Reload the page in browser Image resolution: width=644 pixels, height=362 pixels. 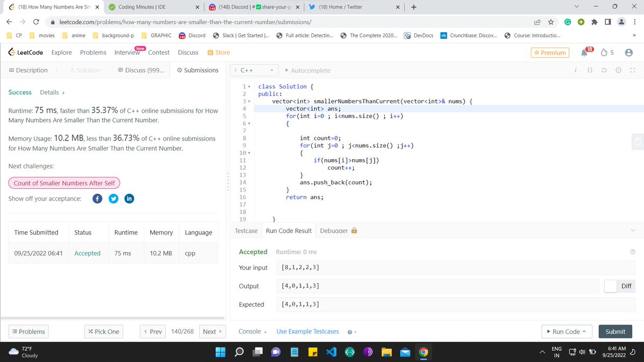pos(36,23)
